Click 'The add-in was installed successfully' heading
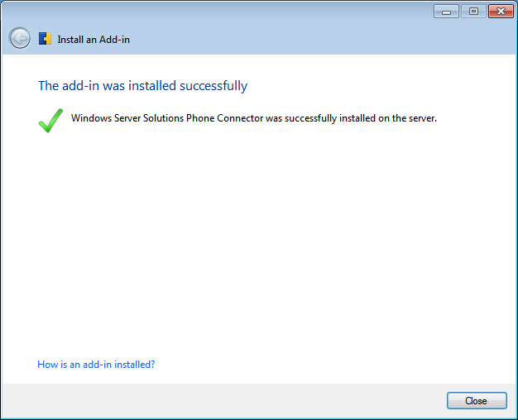The width and height of the screenshot is (518, 420). [142, 86]
